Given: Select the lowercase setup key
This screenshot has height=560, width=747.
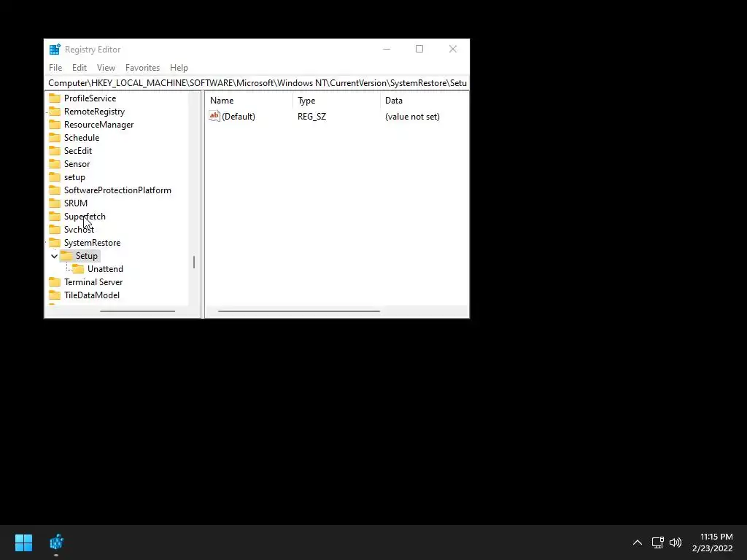Looking at the screenshot, I should coord(74,177).
